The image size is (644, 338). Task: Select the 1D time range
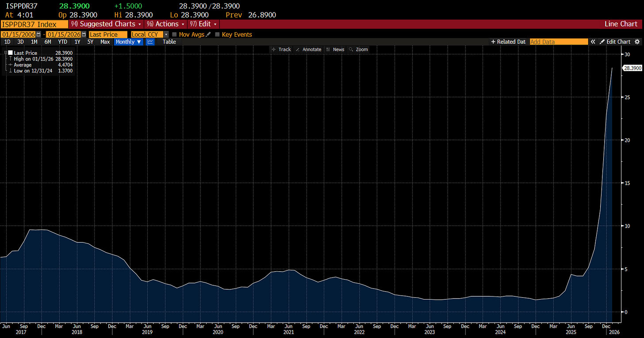coord(8,42)
